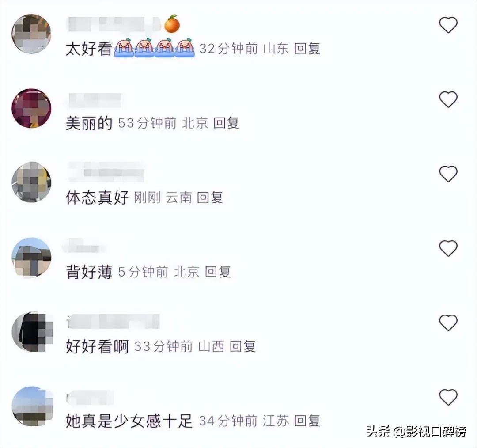
Task: Like the 美丽的 comment from 北京
Action: pos(448,99)
